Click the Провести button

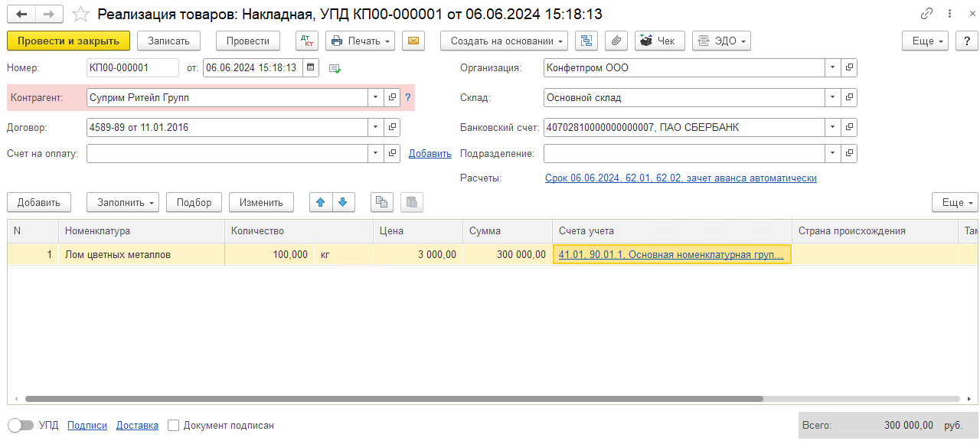click(x=248, y=41)
